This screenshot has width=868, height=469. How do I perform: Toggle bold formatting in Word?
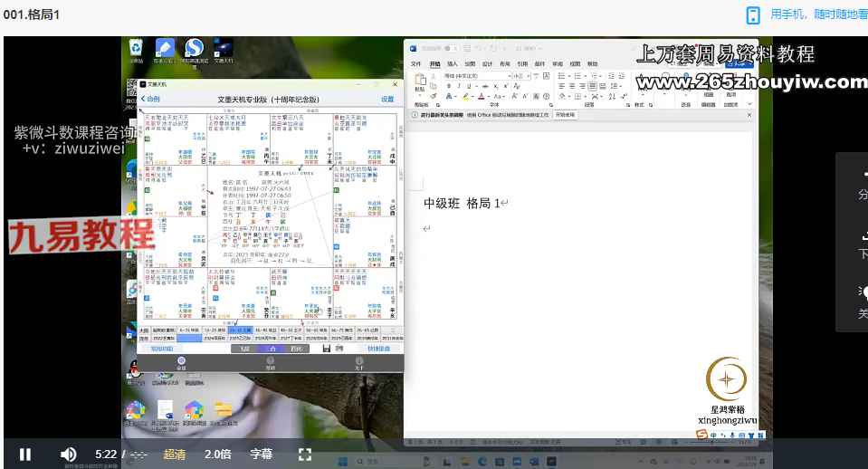[449, 86]
